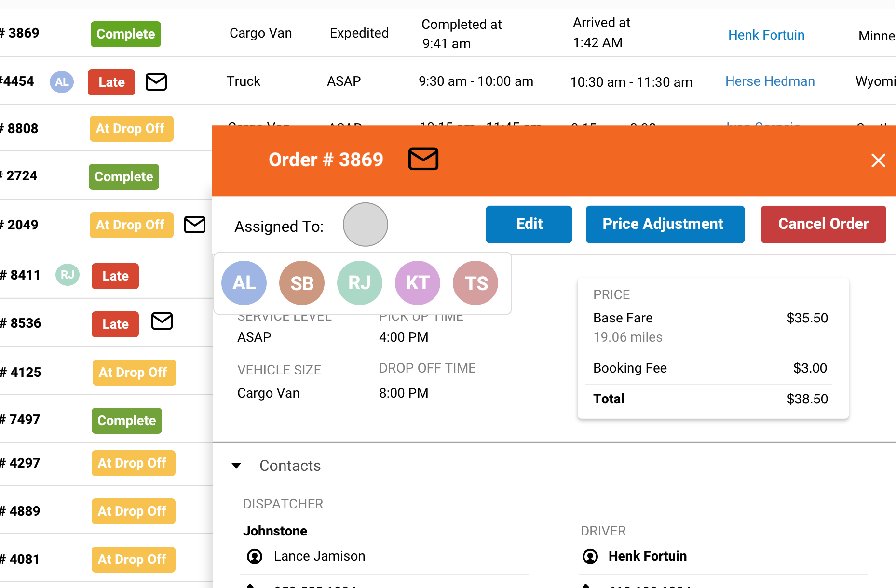Open the Henk Fortuin link in order list

(766, 35)
